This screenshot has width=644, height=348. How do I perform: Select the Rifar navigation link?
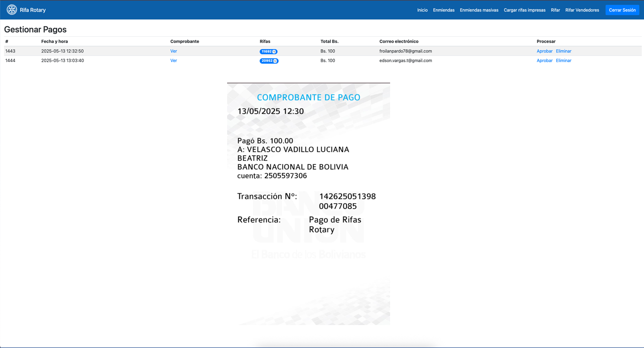(555, 10)
